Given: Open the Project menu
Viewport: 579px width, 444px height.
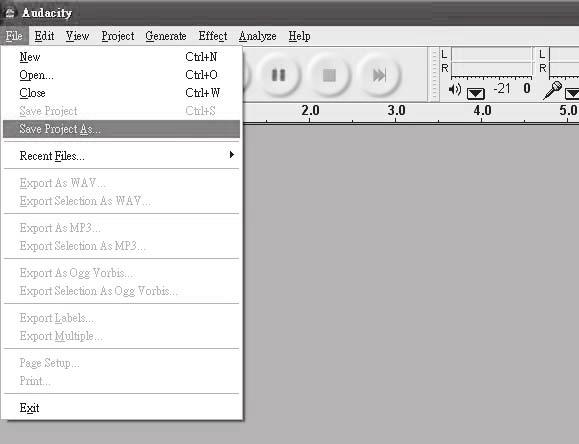Looking at the screenshot, I should coord(118,36).
